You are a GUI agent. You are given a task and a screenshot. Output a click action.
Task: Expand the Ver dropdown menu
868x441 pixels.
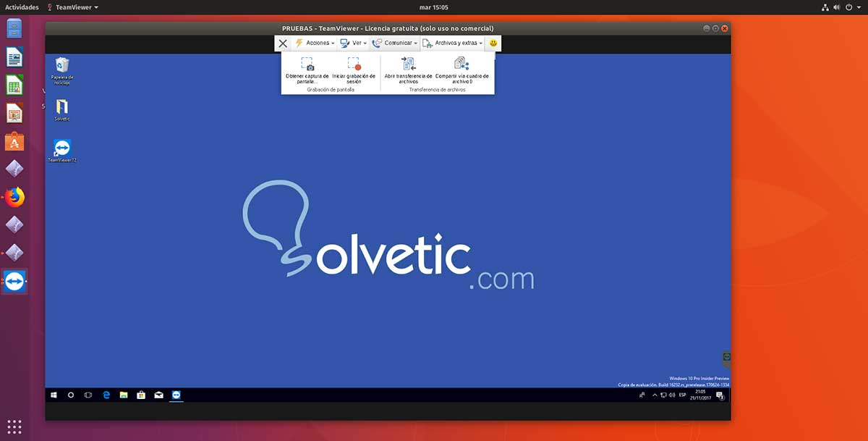(x=354, y=43)
